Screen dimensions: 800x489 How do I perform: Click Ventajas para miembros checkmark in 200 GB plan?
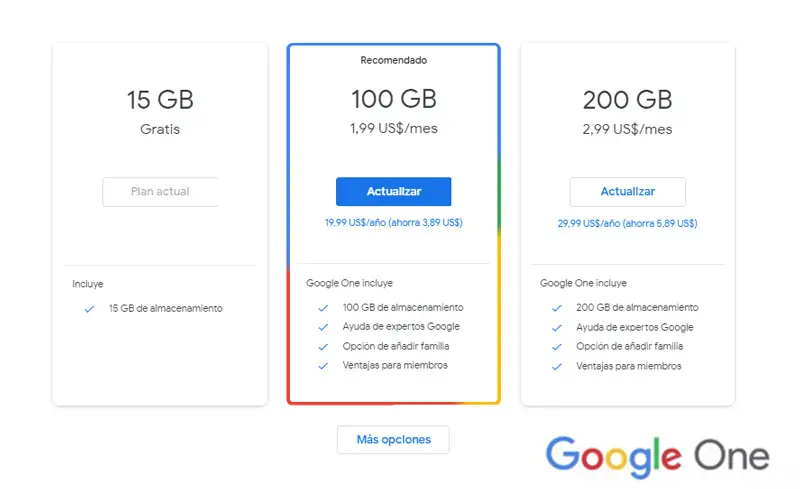557,367
